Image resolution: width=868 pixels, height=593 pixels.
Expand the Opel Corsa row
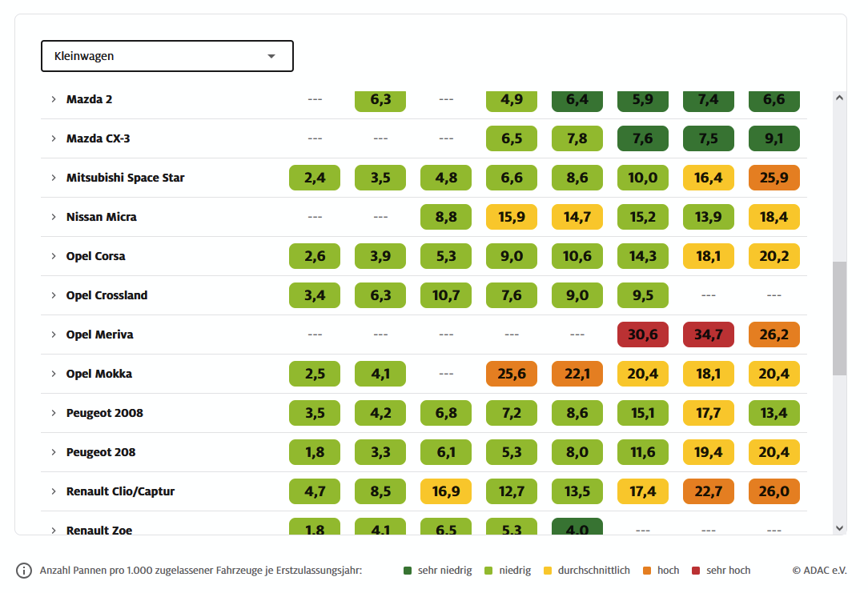[54, 256]
